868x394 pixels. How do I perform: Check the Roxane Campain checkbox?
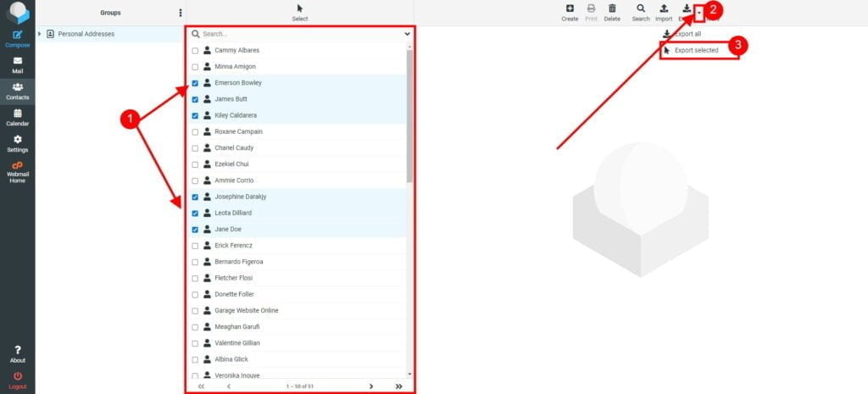[195, 132]
